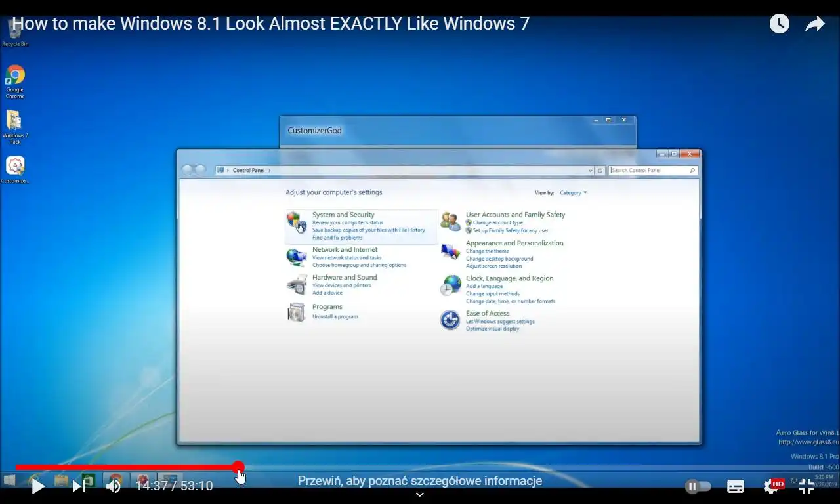
Task: Click Change the theme link
Action: [x=488, y=251]
